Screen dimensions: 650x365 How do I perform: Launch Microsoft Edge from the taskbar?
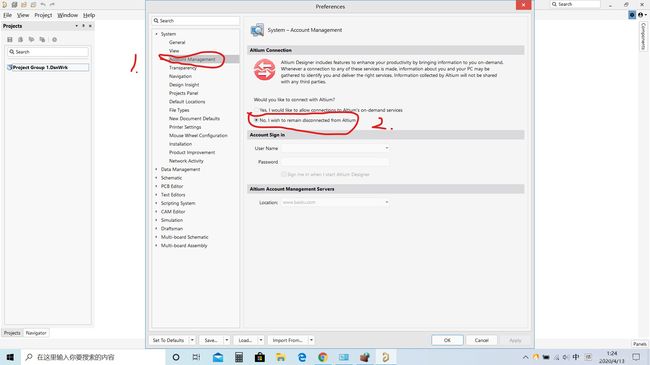tap(302, 357)
